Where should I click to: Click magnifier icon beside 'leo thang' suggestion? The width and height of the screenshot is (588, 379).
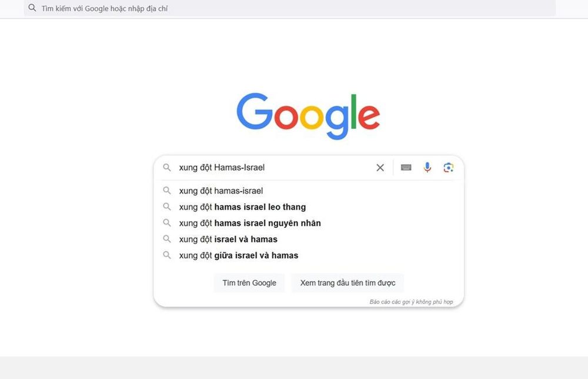point(167,207)
